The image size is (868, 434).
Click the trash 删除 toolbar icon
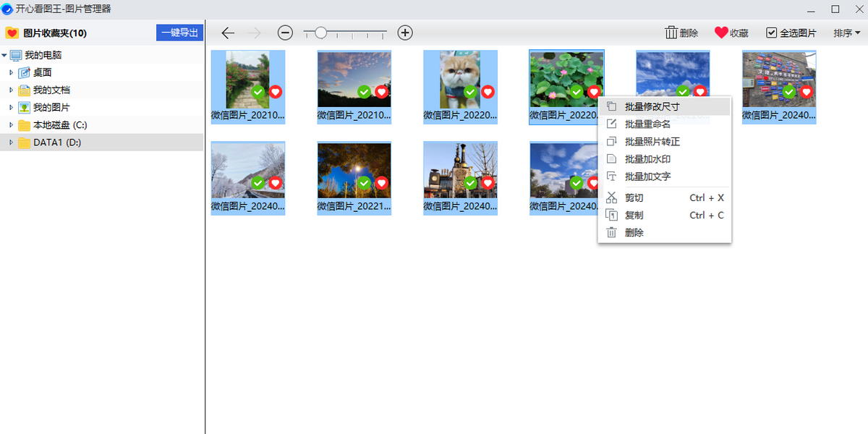tap(671, 33)
